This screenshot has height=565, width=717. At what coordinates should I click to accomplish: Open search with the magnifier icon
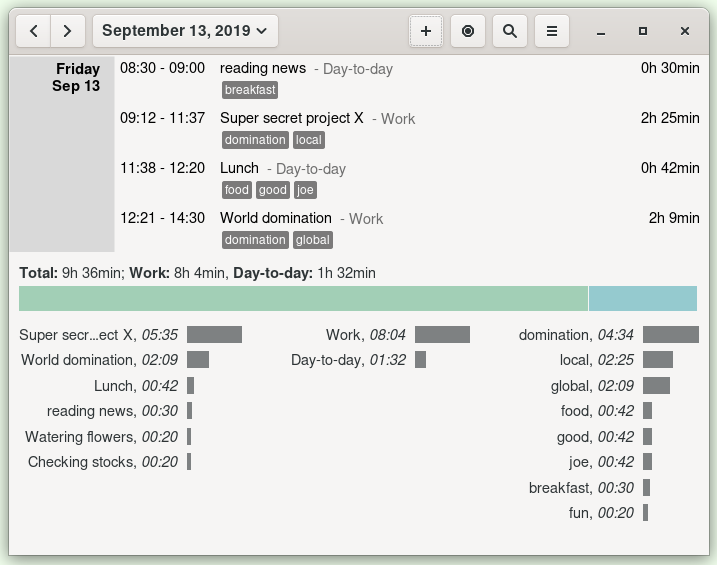click(510, 31)
